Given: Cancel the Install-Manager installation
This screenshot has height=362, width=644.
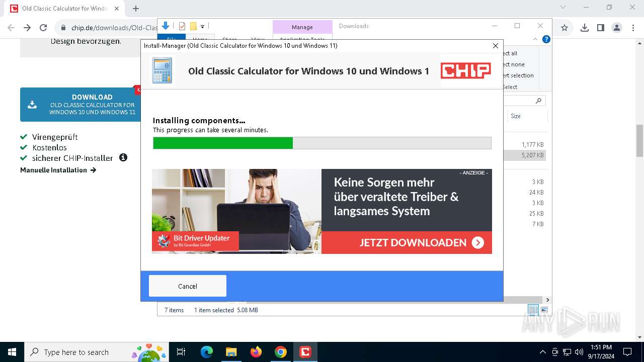Looking at the screenshot, I should [x=187, y=286].
